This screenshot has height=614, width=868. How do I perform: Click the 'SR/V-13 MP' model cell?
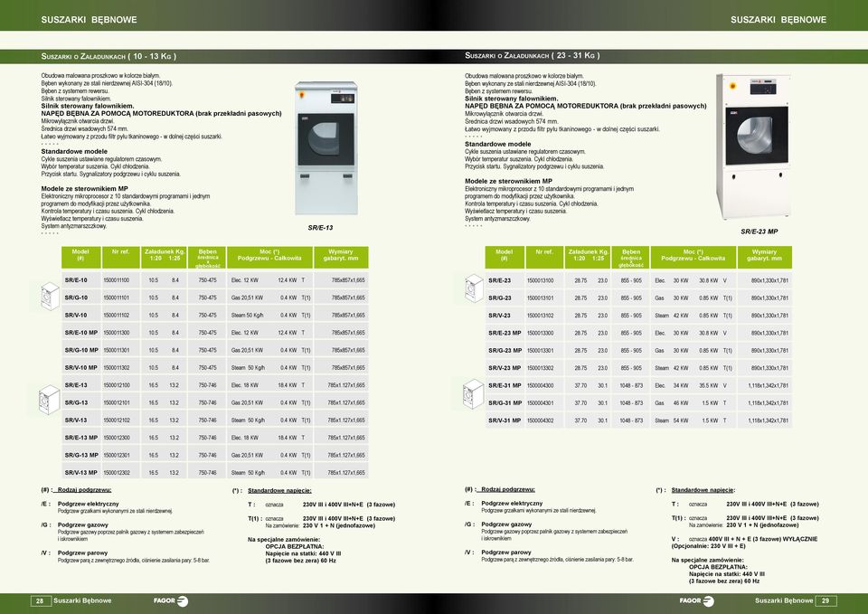81,473
